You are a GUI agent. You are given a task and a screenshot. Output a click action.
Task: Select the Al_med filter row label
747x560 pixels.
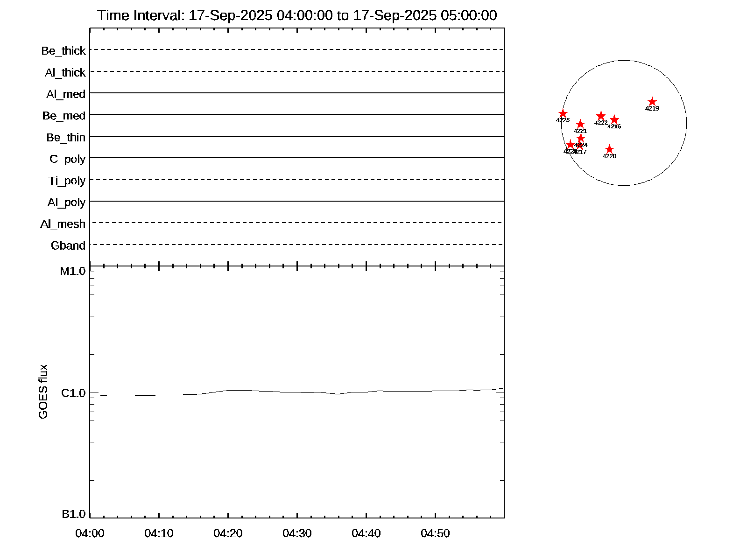tap(66, 94)
